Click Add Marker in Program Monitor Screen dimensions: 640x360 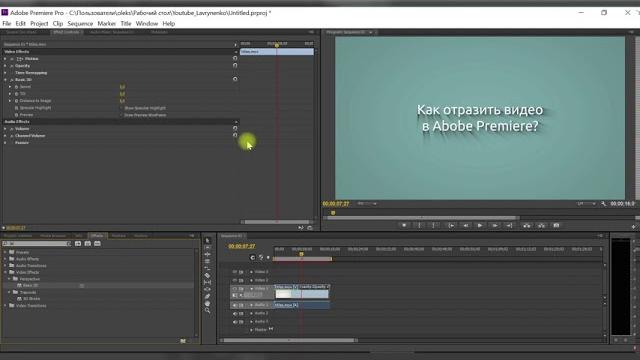(404, 225)
